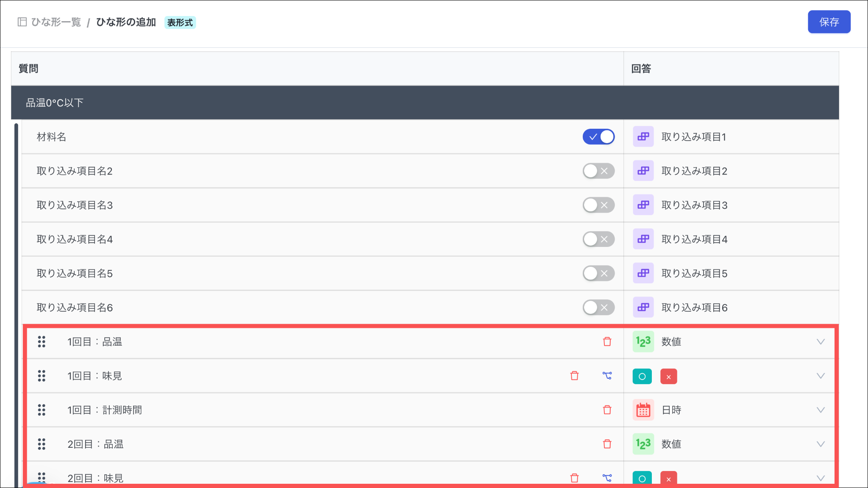Click the 表形式 tag badge
The image size is (868, 488).
click(180, 22)
